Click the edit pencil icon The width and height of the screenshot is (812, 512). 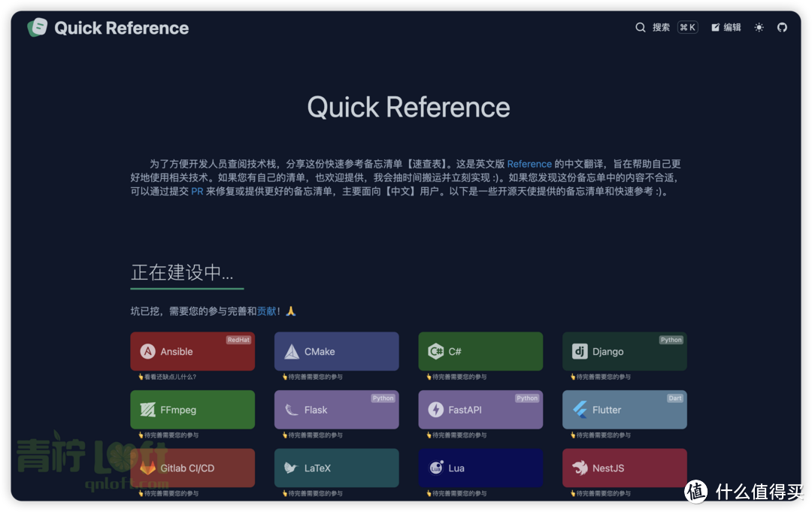point(715,27)
